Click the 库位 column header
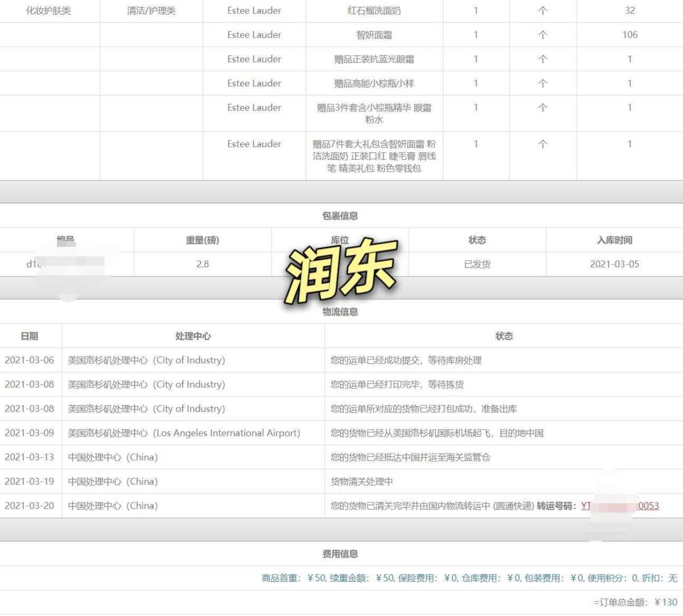 click(x=340, y=240)
